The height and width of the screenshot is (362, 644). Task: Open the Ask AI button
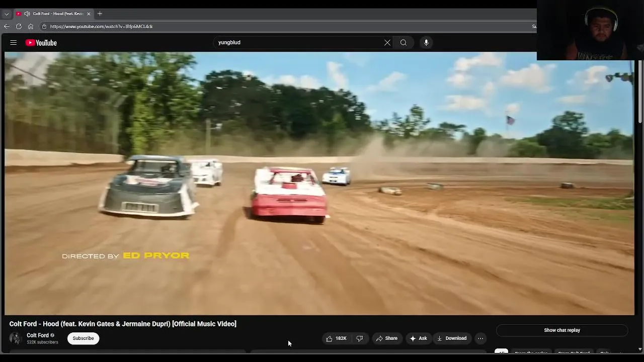(419, 338)
